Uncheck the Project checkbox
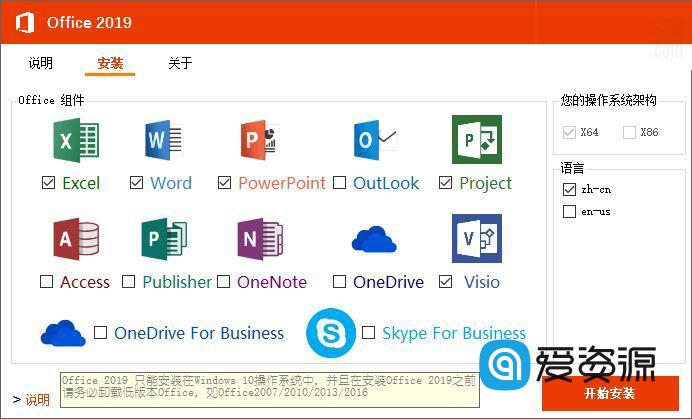Viewport: 692px width, 419px height. coord(445,182)
